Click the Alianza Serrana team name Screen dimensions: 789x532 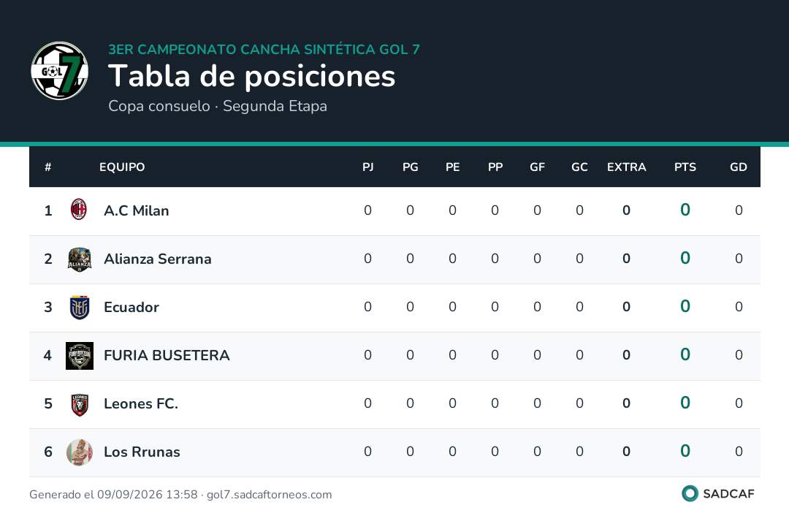158,259
